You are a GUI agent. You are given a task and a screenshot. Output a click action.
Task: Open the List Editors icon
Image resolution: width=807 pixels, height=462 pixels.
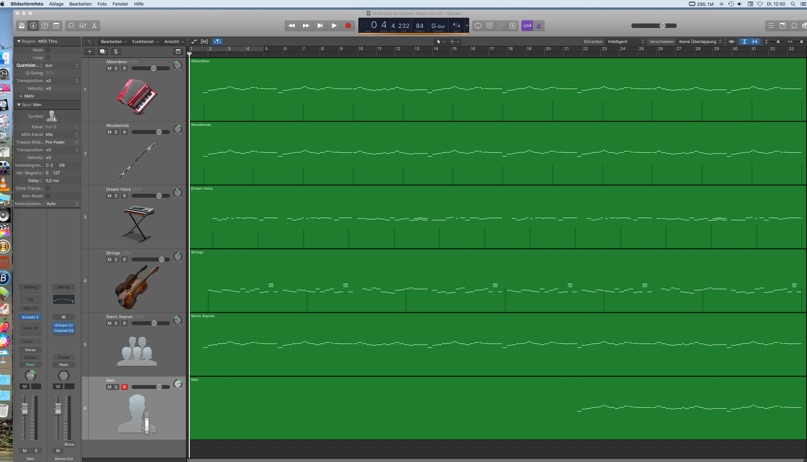(x=770, y=25)
